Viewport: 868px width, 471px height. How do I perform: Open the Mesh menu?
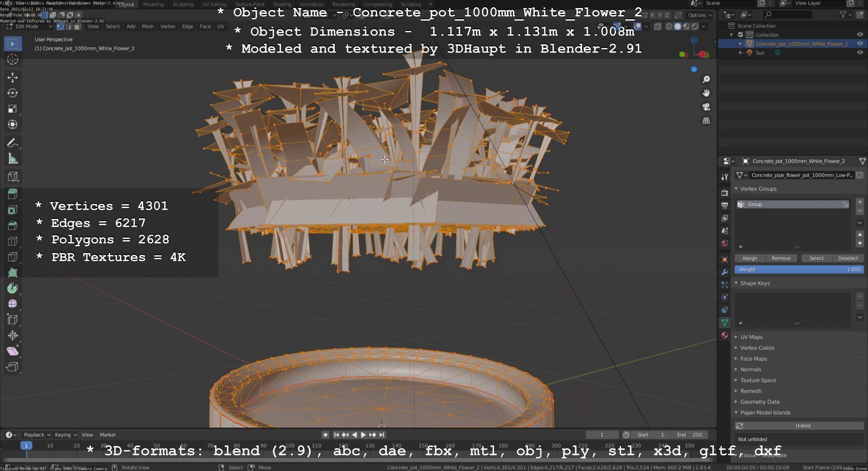tap(148, 27)
